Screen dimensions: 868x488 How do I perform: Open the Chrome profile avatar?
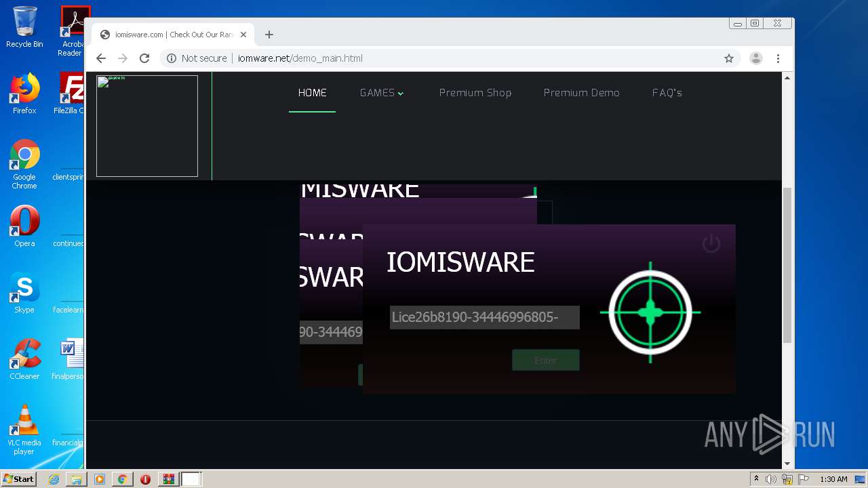point(756,58)
